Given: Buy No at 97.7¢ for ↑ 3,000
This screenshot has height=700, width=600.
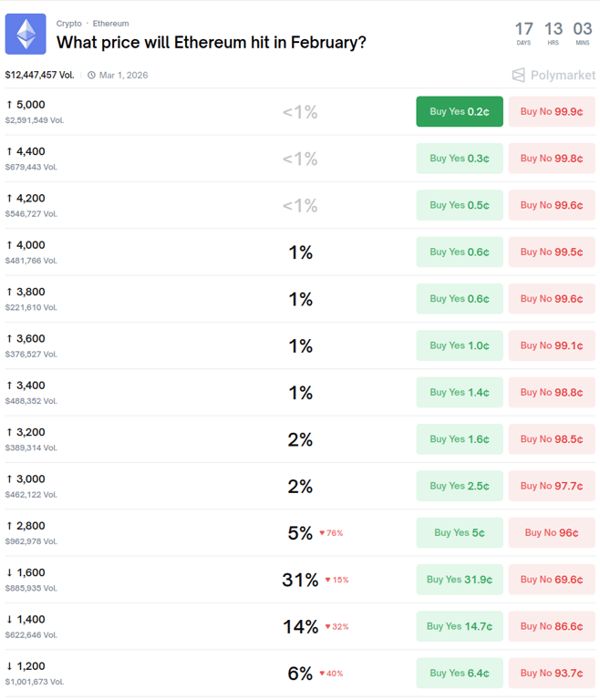Looking at the screenshot, I should point(551,486).
